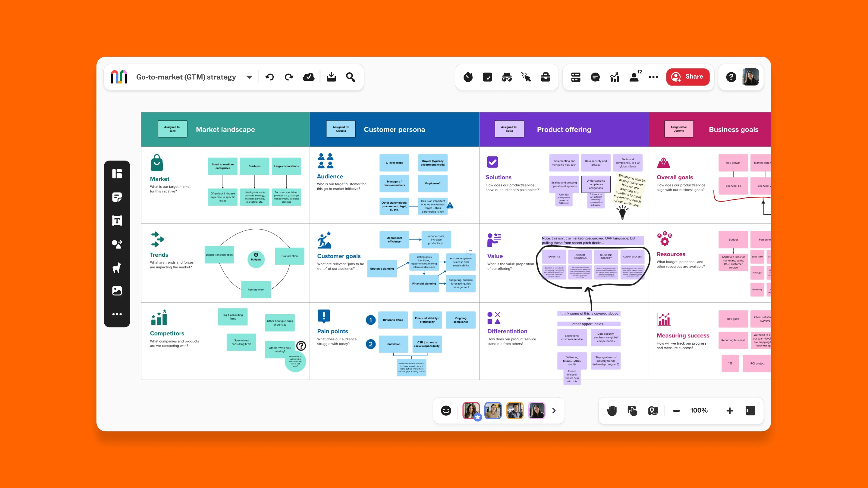Open the shapes tool in sidebar
The image size is (868, 488).
(117, 244)
